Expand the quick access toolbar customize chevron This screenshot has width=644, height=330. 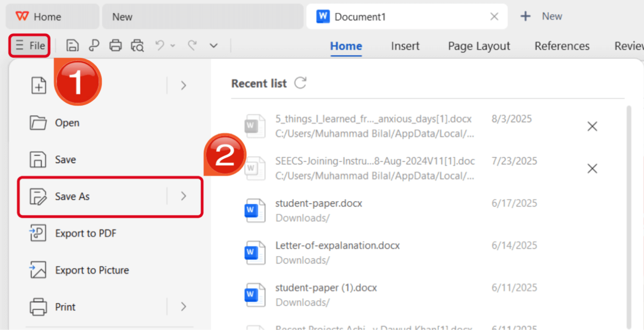(214, 45)
